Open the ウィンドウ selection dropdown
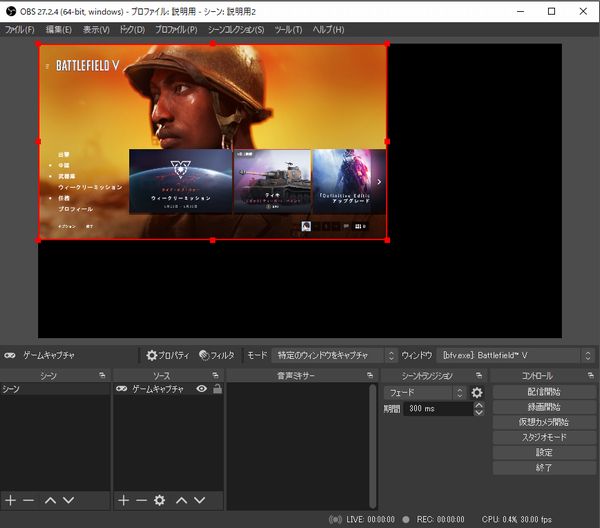 tap(515, 355)
